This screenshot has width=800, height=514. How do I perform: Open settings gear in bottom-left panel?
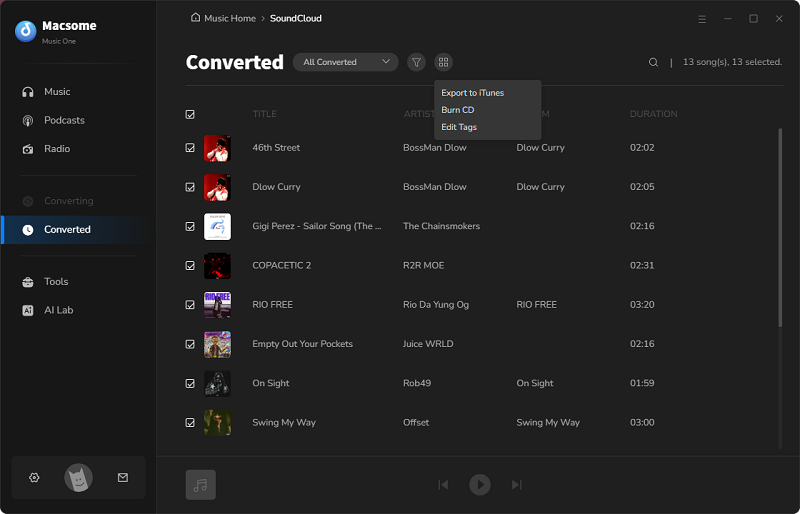point(34,478)
